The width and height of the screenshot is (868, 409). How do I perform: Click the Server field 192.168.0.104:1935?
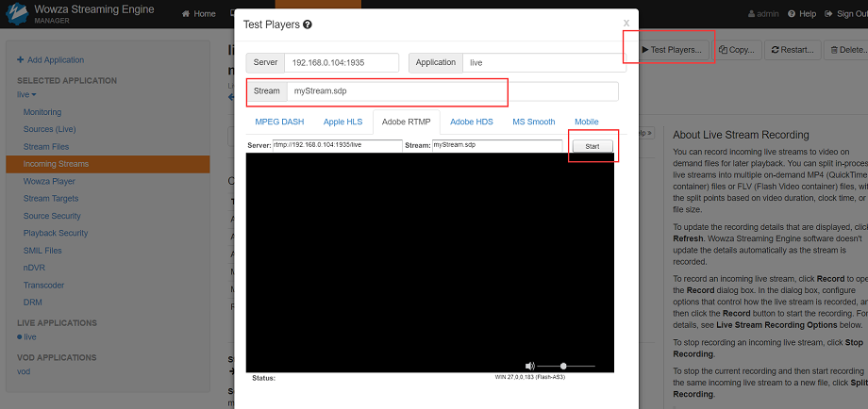pos(342,62)
